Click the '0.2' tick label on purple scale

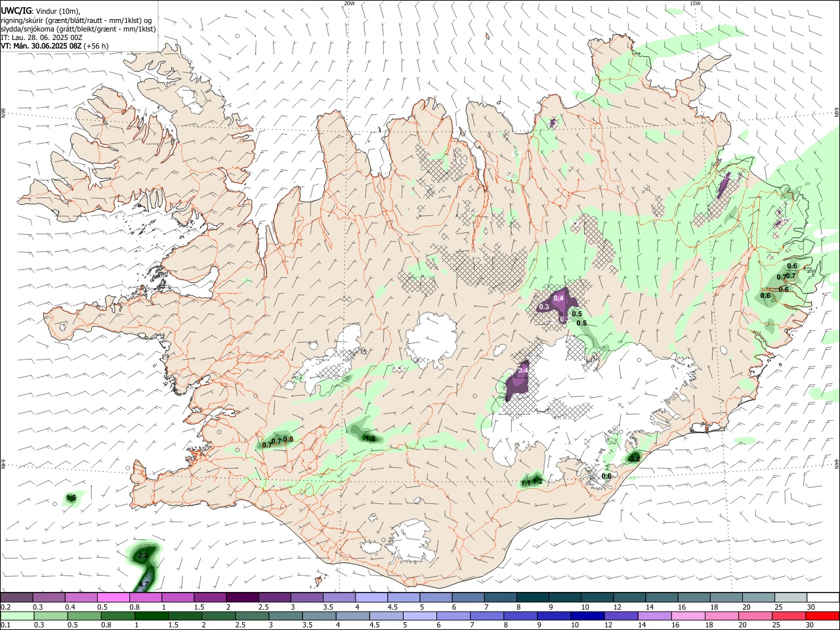click(6, 607)
